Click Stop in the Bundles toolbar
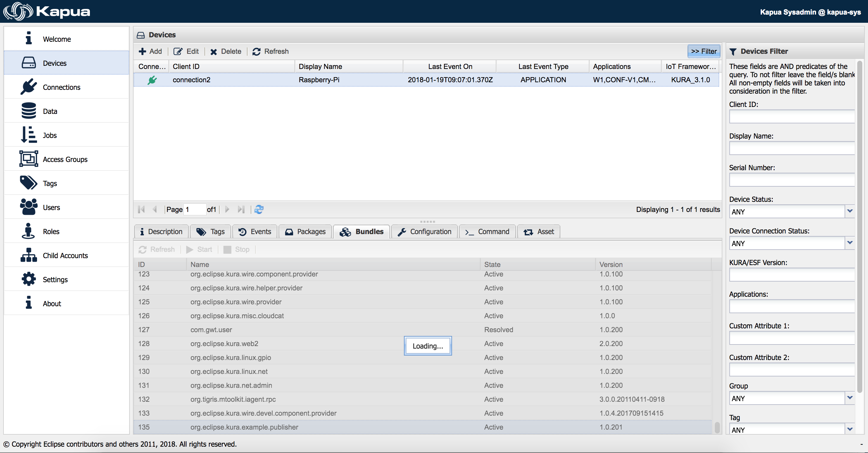868x453 pixels. click(x=237, y=249)
